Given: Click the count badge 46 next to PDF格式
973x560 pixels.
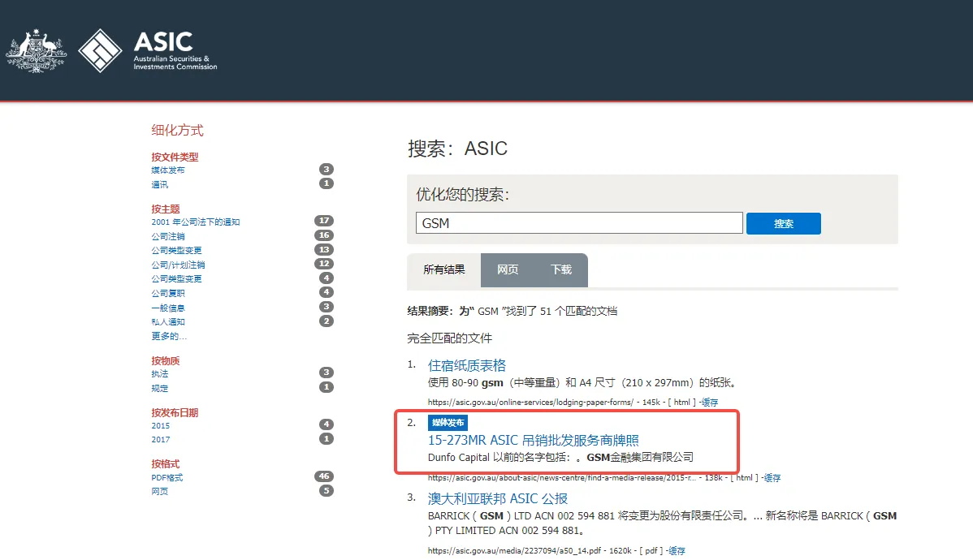Looking at the screenshot, I should 324,476.
